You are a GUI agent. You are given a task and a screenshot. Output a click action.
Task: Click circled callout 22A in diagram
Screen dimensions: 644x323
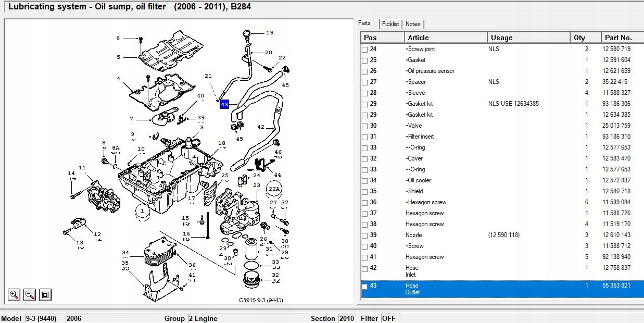point(274,189)
